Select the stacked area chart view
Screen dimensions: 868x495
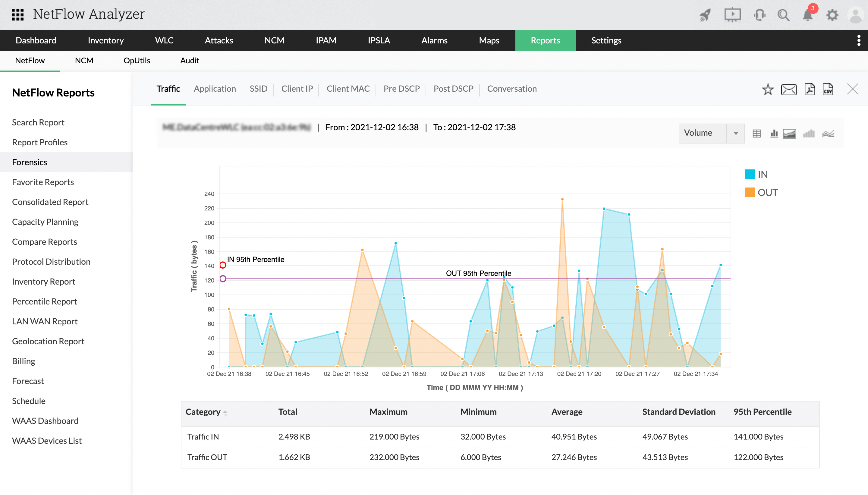[x=789, y=133]
